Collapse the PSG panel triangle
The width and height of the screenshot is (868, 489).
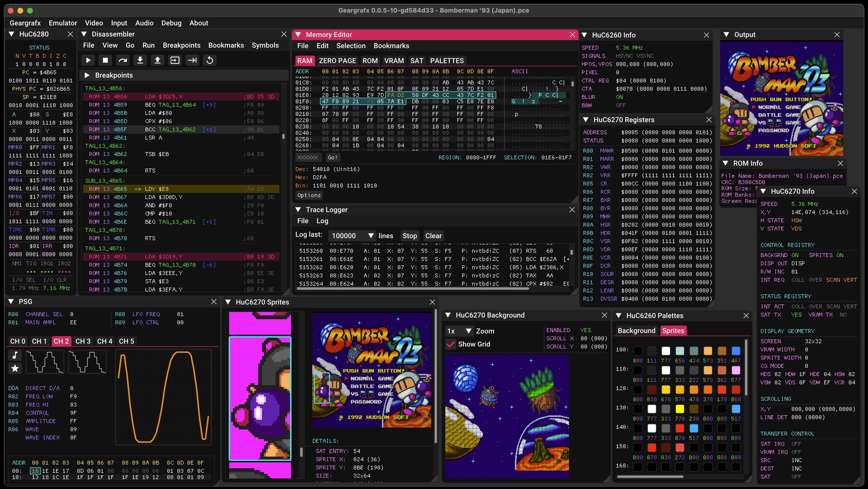point(11,302)
